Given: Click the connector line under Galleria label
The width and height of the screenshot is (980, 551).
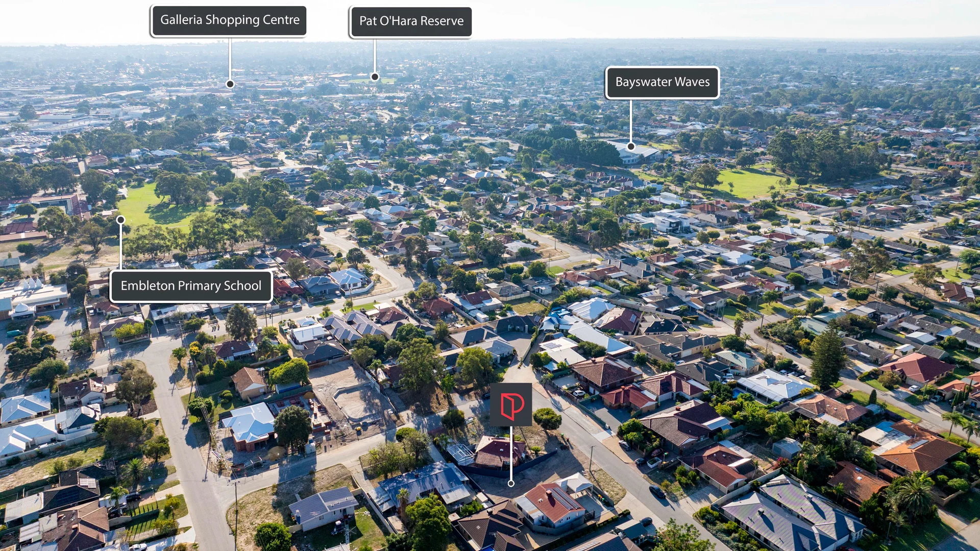Looking at the screenshot, I should (x=230, y=59).
